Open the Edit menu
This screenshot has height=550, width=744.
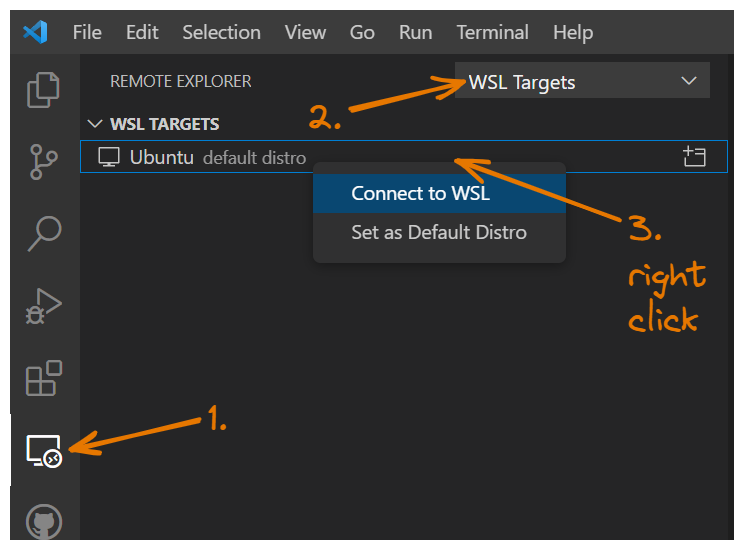(142, 32)
